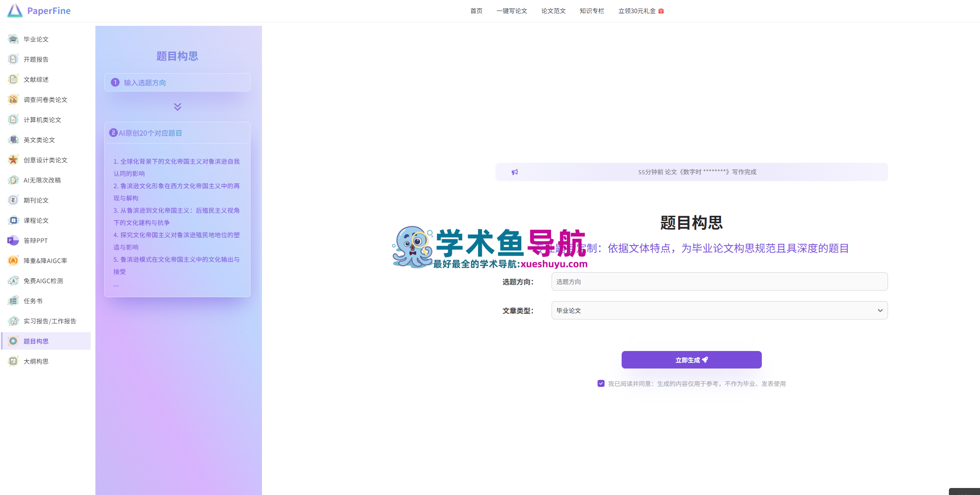Click the 选题方向 input field
This screenshot has width=980, height=495.
(x=719, y=281)
